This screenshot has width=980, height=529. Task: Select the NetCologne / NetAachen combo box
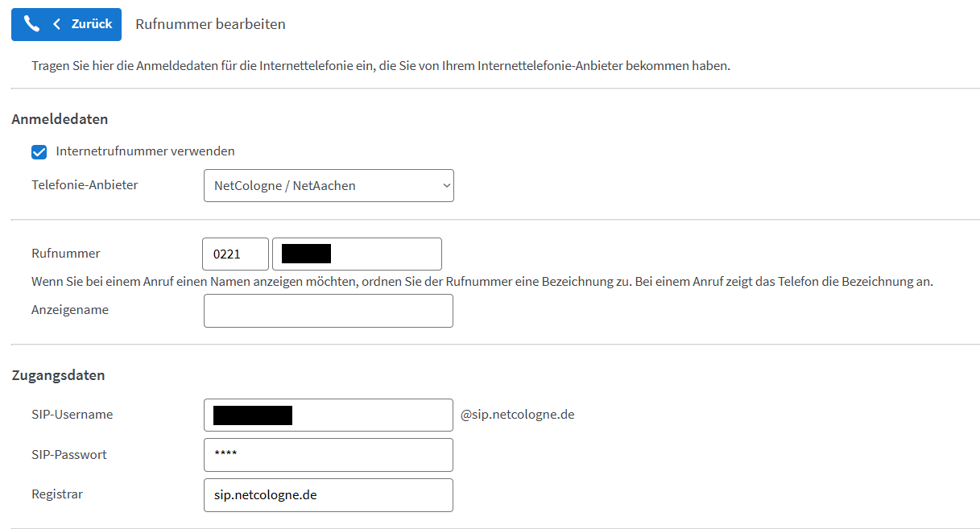coord(329,185)
